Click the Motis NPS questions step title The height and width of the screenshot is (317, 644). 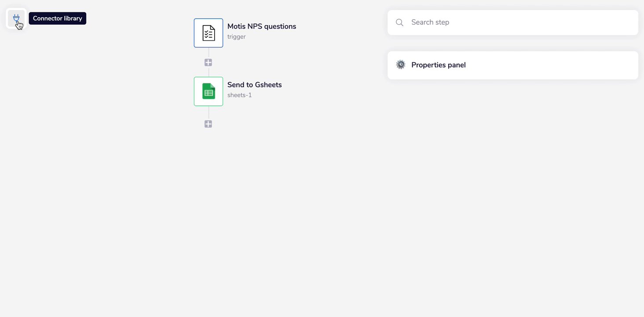click(262, 26)
